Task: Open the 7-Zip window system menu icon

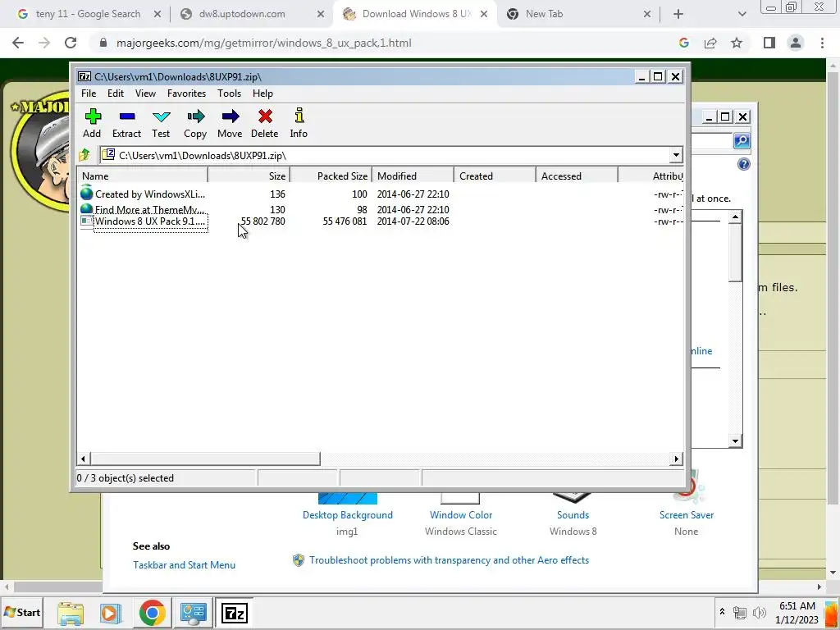Action: click(x=84, y=76)
